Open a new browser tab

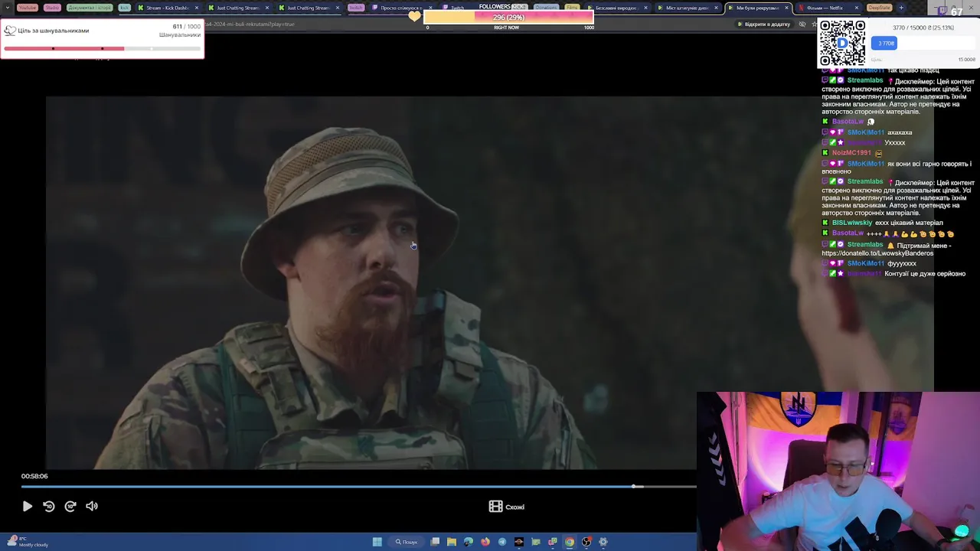[901, 8]
